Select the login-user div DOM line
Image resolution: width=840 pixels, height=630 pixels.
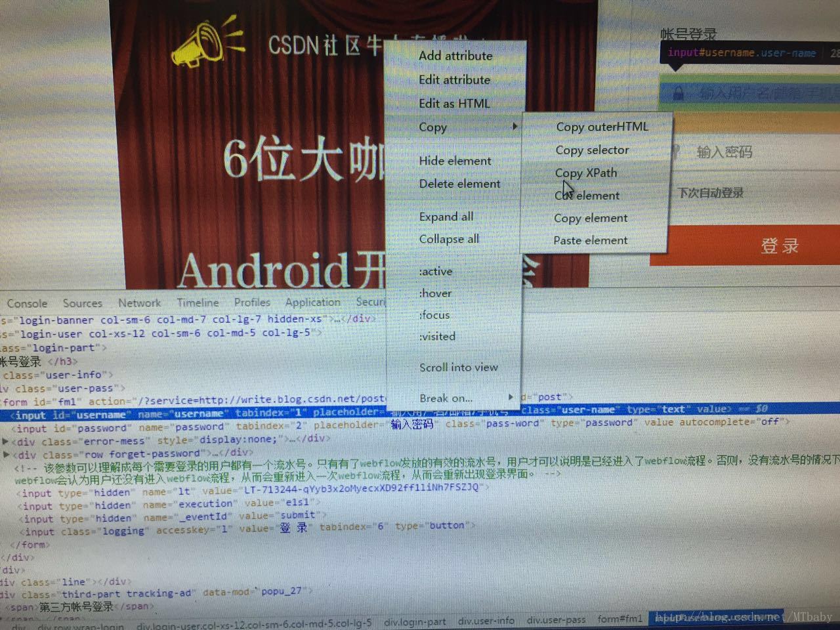pyautogui.click(x=161, y=333)
